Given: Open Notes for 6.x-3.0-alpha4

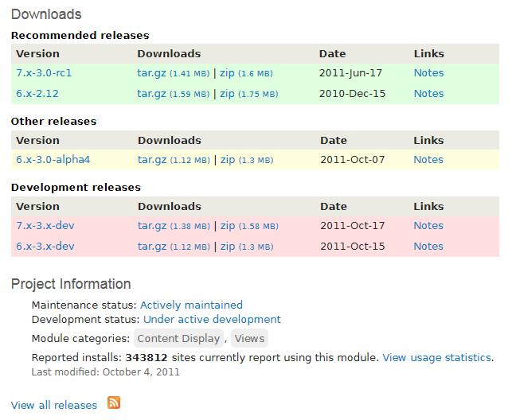Looking at the screenshot, I should tap(428, 159).
